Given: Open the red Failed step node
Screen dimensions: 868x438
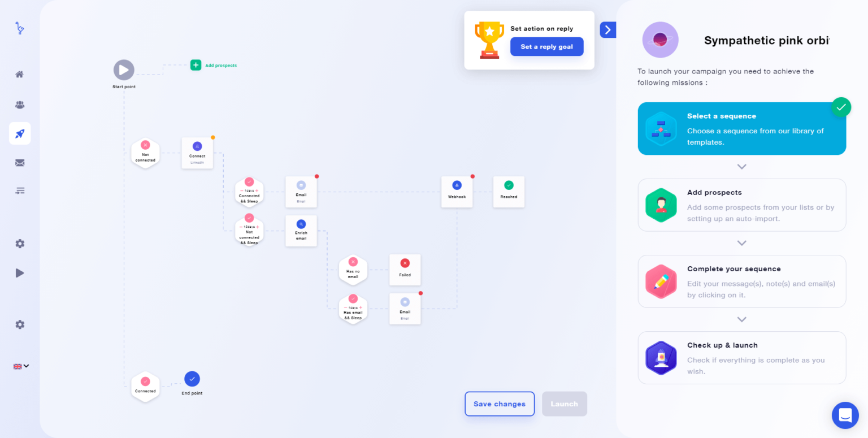Looking at the screenshot, I should tap(405, 270).
